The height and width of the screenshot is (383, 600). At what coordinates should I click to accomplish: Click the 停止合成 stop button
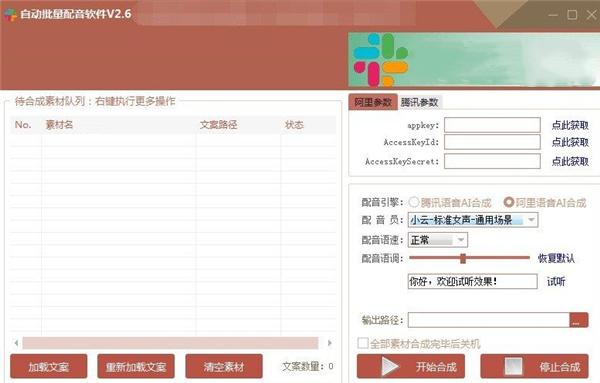pyautogui.click(x=534, y=367)
